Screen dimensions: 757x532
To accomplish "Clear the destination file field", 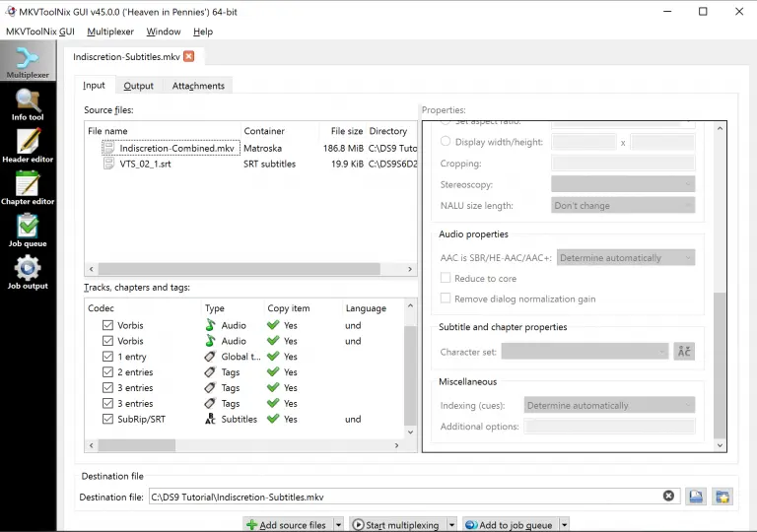I will click(x=668, y=496).
